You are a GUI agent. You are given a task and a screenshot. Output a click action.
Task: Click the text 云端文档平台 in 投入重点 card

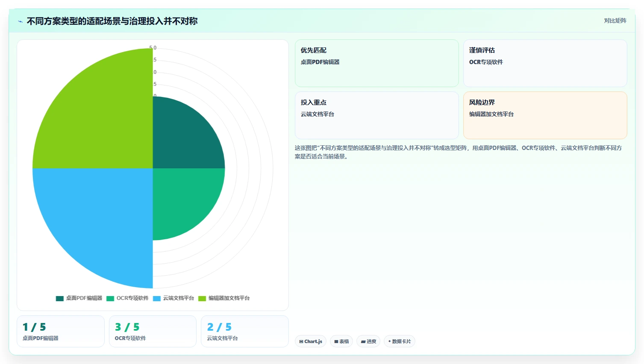[x=318, y=114]
